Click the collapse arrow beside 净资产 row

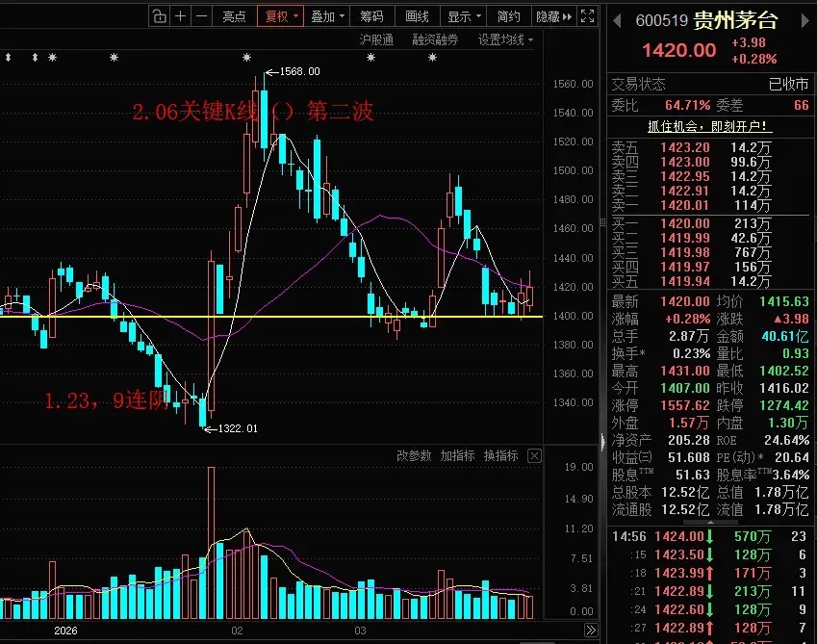click(602, 441)
